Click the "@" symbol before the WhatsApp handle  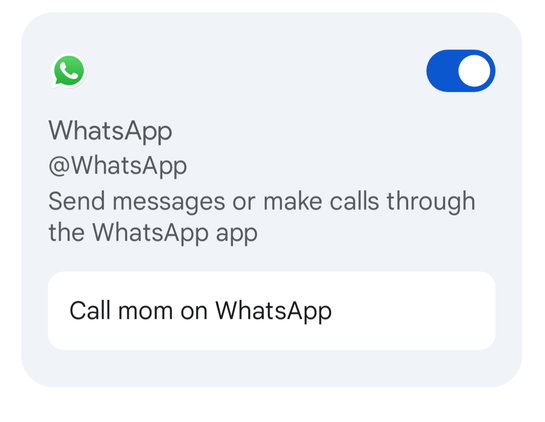59,166
